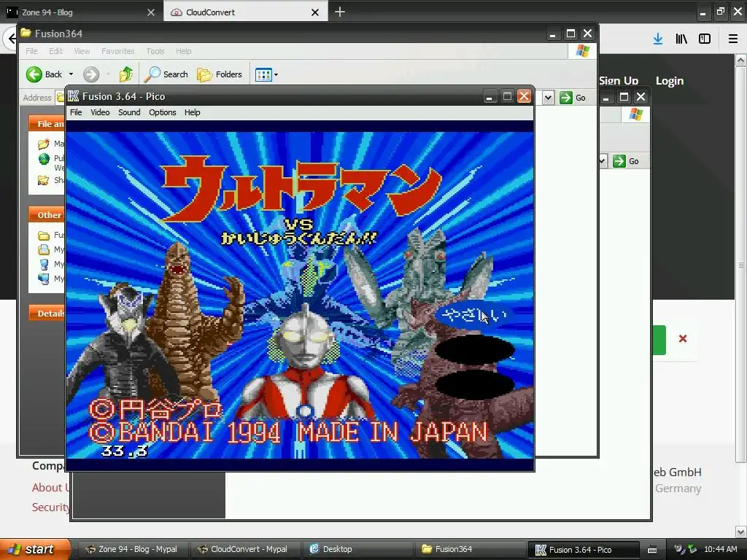Go up one folder level in Explorer
This screenshot has height=560, width=747.
(126, 74)
